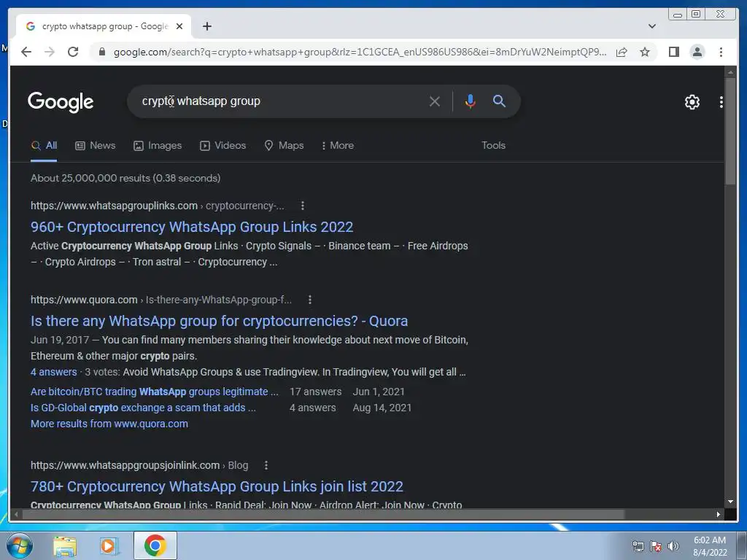
Task: Launch Windows Media Player from taskbar
Action: click(x=109, y=545)
